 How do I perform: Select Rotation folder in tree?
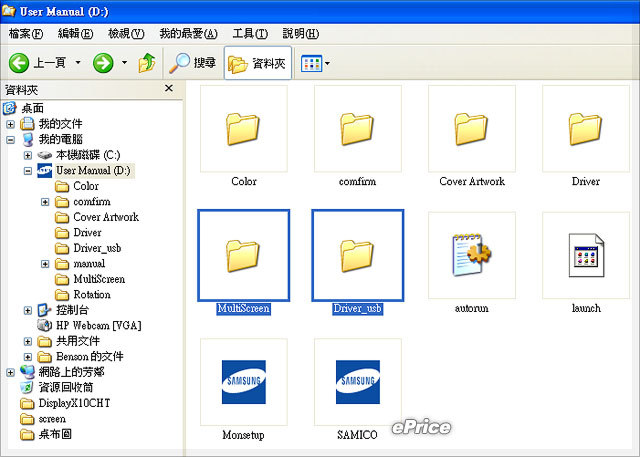point(92,294)
